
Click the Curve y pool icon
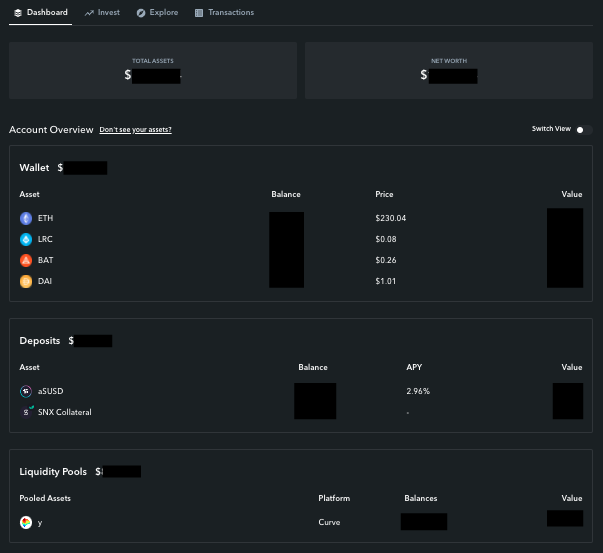tap(26, 523)
